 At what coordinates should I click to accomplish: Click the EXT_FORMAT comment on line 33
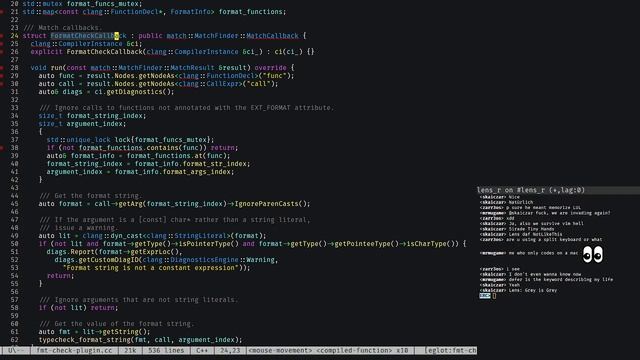[x=187, y=108]
